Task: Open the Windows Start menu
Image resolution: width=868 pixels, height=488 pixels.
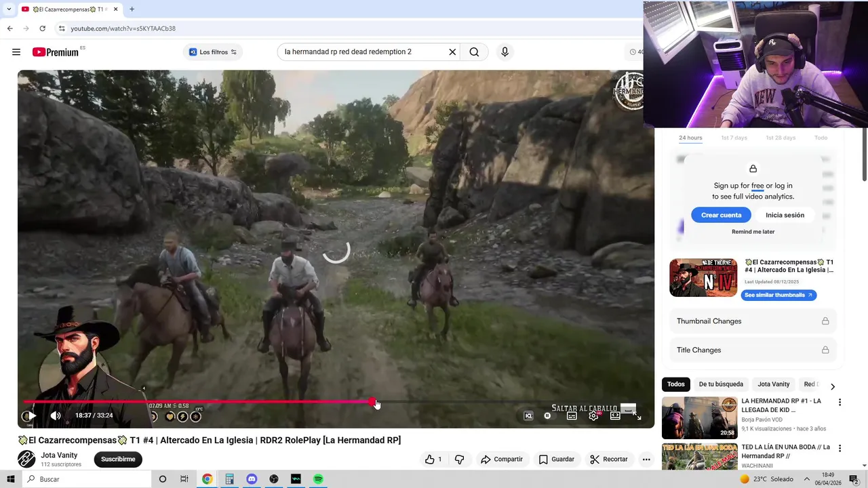Action: pos(10,479)
